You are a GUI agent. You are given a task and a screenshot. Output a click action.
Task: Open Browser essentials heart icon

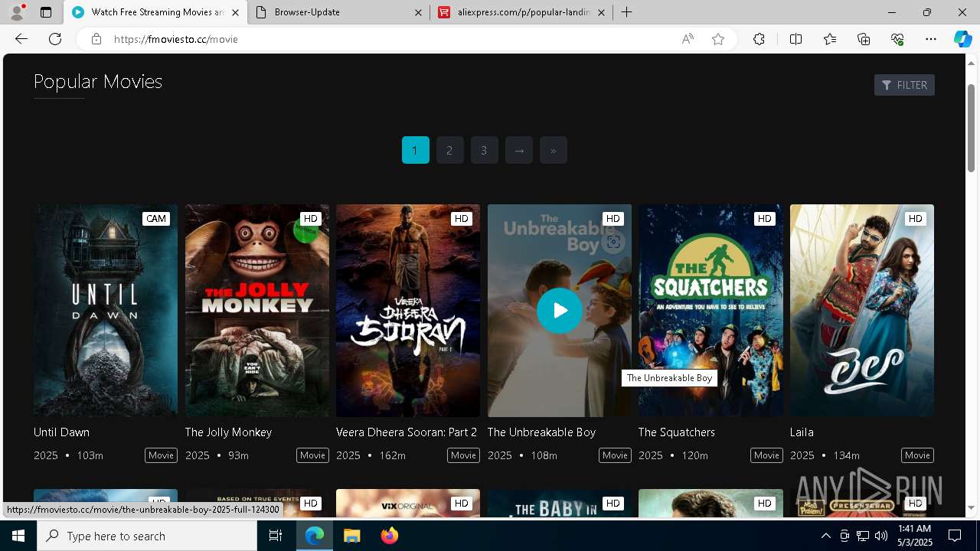(x=897, y=39)
